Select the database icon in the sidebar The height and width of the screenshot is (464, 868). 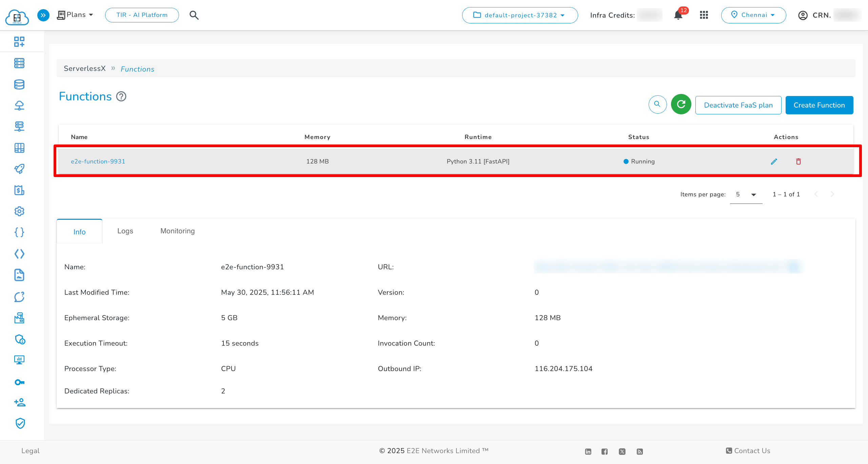tap(19, 84)
